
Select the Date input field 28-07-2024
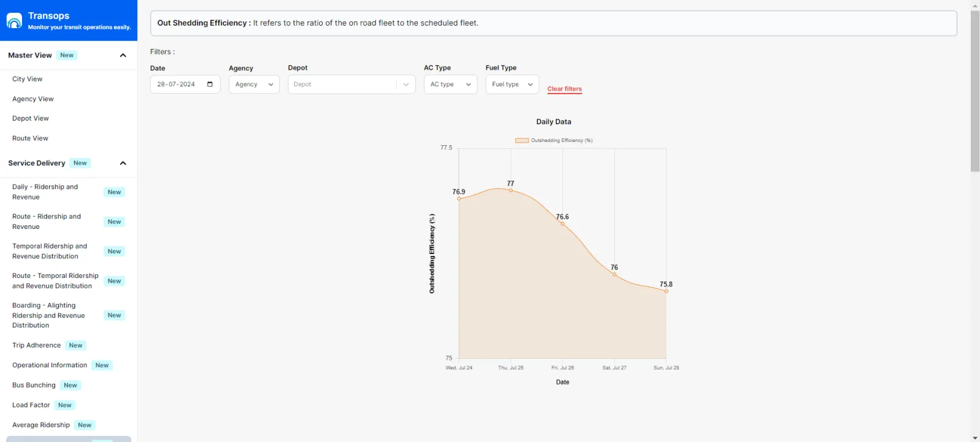coord(185,84)
